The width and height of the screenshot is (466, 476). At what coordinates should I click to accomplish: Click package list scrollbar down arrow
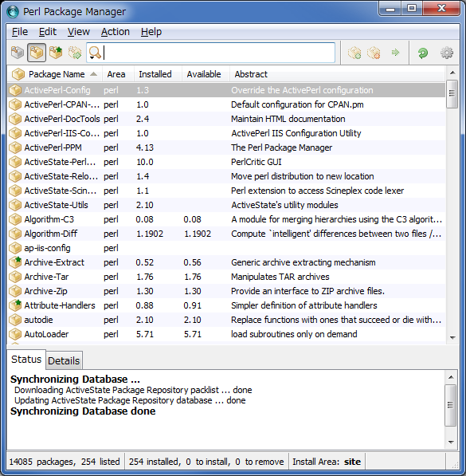452,337
